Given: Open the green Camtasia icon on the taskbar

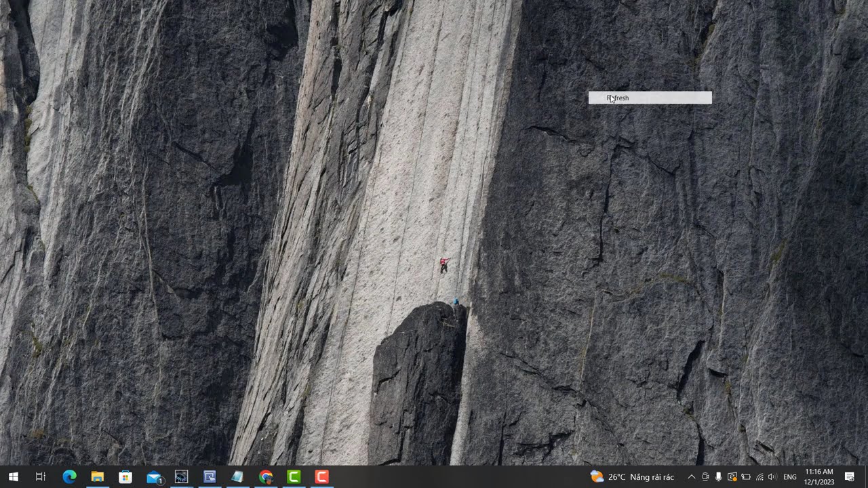Looking at the screenshot, I should coord(294,477).
